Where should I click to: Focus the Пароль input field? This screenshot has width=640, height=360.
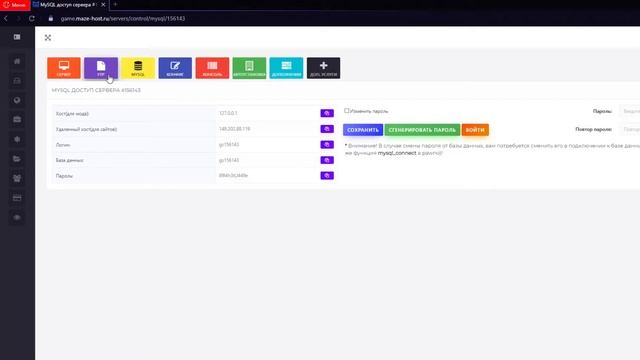(629, 111)
